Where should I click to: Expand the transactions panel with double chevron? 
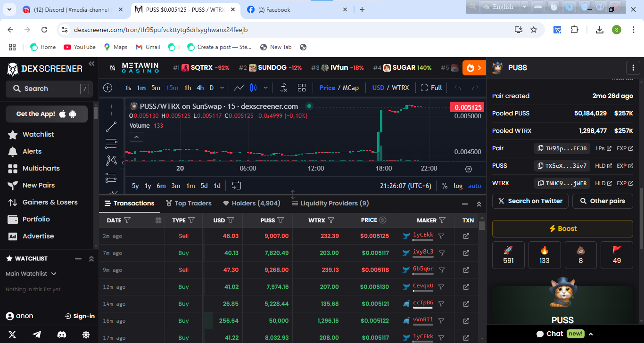(x=479, y=204)
